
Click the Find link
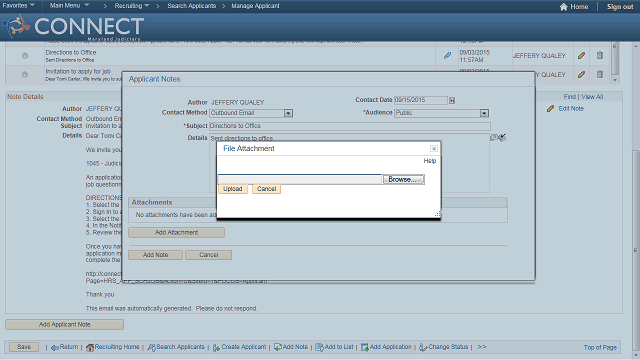[569, 97]
